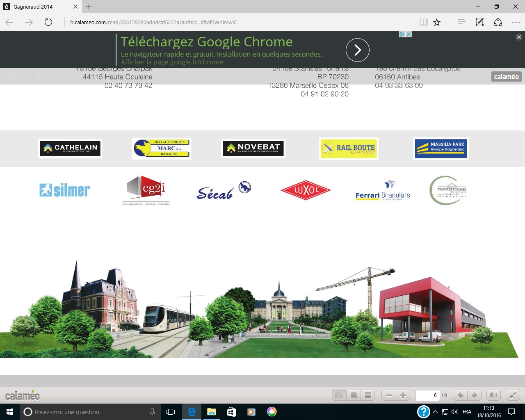Click the page number field showing 6
The height and width of the screenshot is (420, 525).
pyautogui.click(x=427, y=395)
